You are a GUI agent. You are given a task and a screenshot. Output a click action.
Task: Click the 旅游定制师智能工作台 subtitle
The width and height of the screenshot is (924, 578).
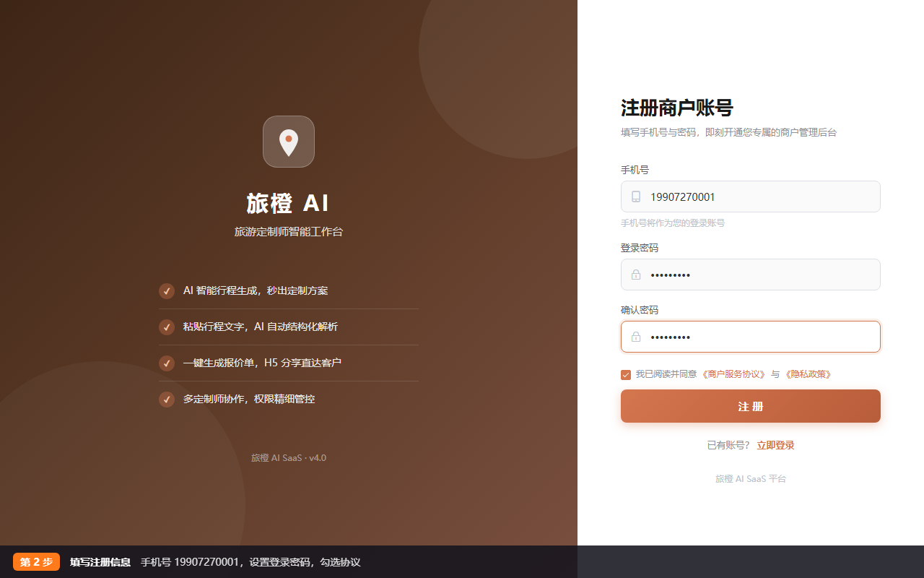point(289,232)
